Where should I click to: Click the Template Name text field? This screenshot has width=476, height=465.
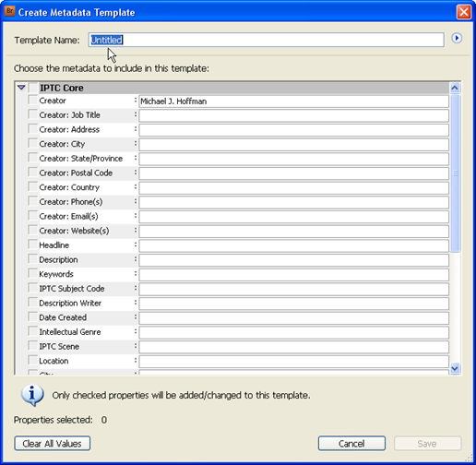coord(266,40)
